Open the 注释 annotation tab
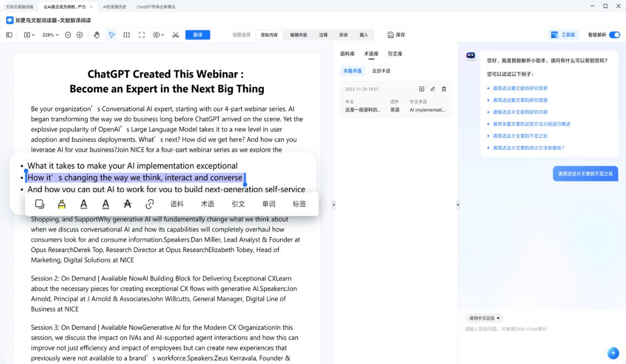This screenshot has height=364, width=626. point(323,35)
